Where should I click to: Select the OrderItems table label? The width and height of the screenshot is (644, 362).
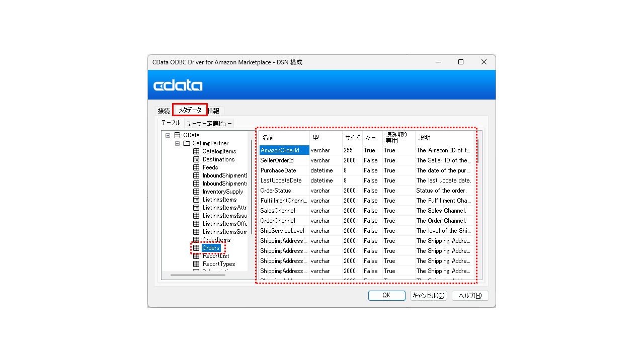(x=216, y=240)
